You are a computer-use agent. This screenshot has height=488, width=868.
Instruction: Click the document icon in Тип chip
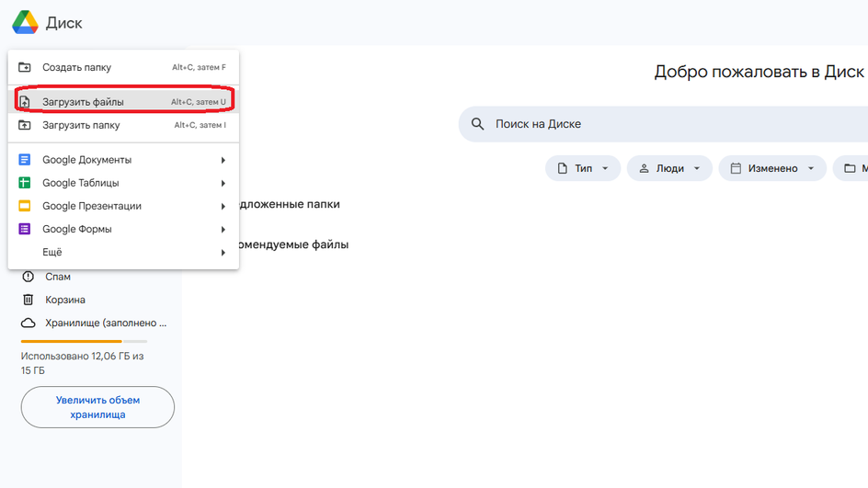click(563, 168)
